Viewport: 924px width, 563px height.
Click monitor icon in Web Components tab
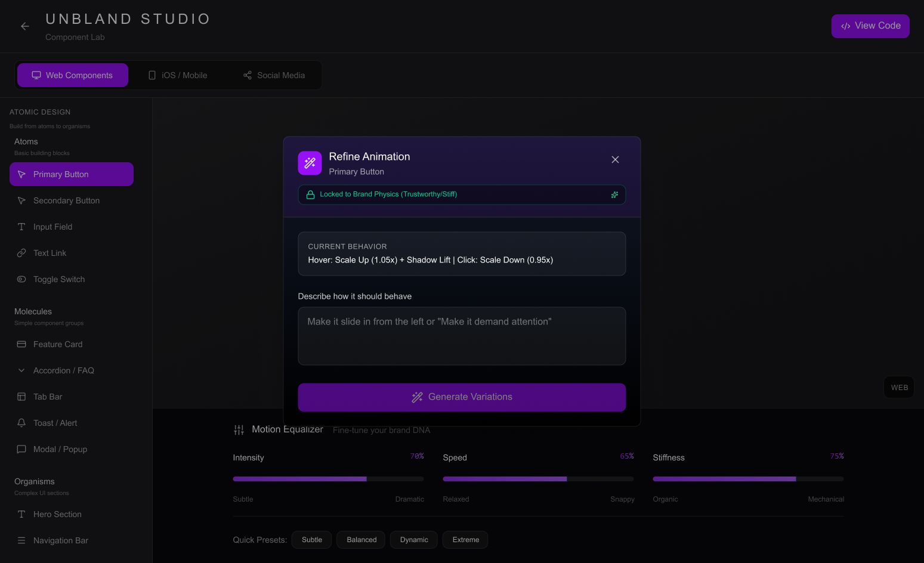(x=36, y=75)
